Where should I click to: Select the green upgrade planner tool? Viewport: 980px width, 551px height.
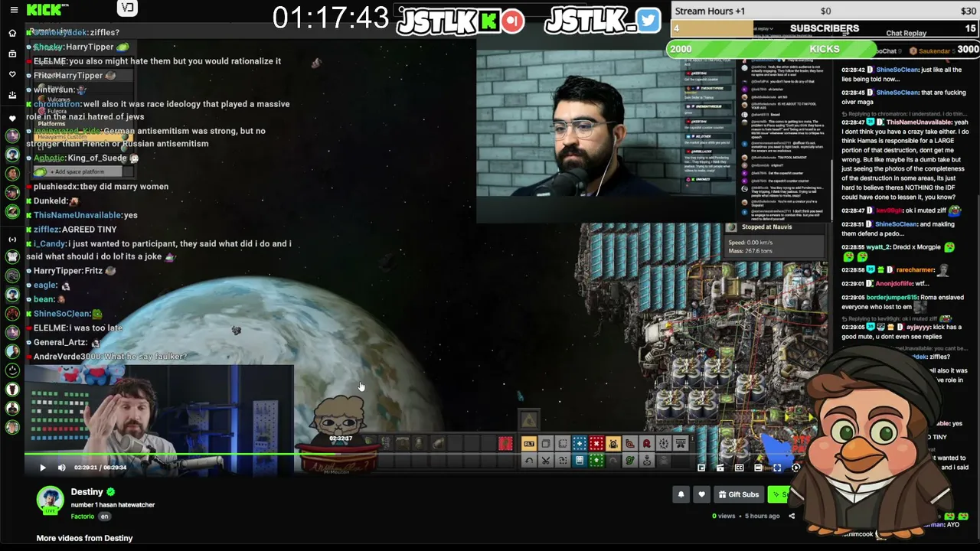[596, 460]
